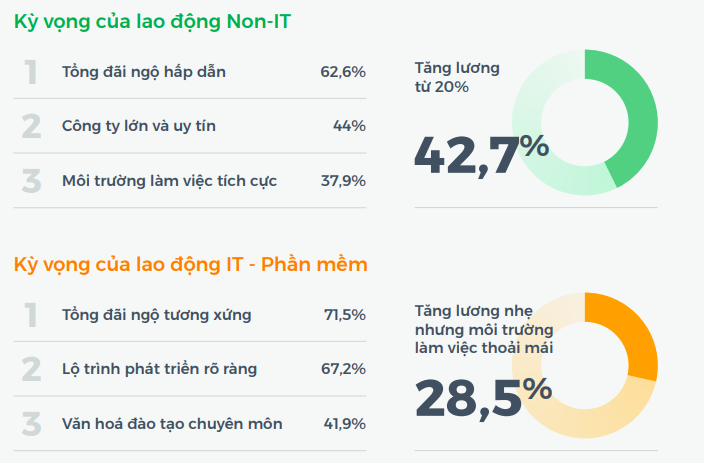Select heading Kỳ vọng của lao động Non-IT

click(x=153, y=21)
